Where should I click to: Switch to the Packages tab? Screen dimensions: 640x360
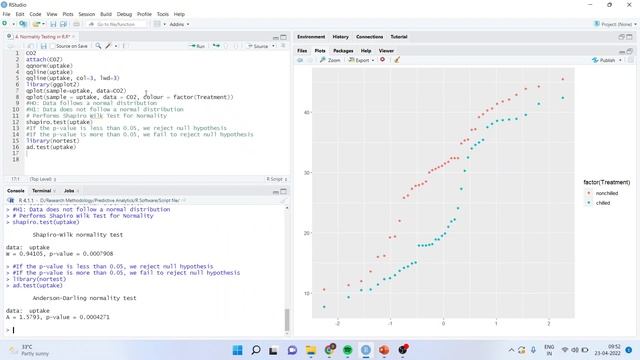(343, 51)
